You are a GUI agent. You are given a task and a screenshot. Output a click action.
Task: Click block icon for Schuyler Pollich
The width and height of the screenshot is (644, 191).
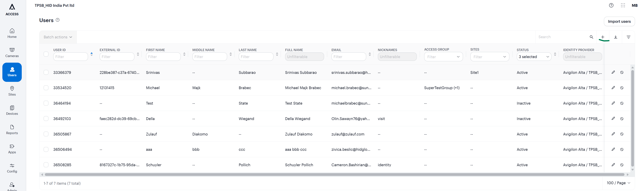[622, 165]
